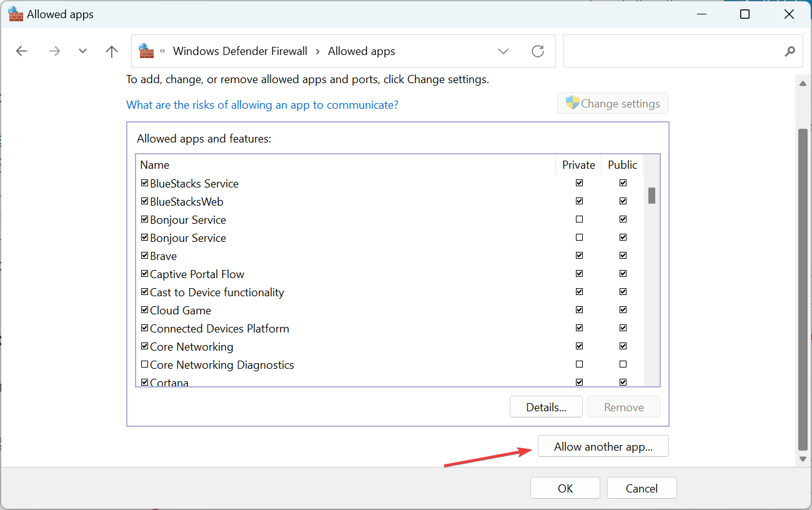Screen dimensions: 812x510
Task: Select Connected Devices Platform entry
Action: [x=220, y=328]
